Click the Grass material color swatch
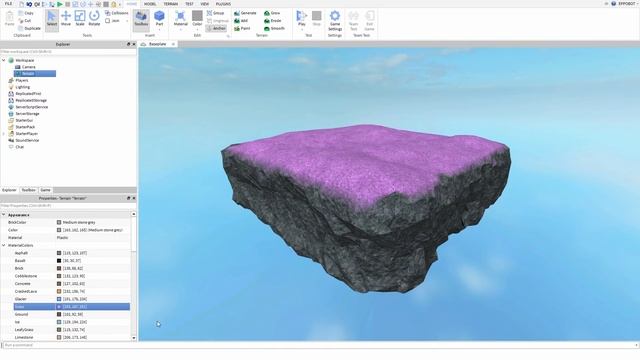 [59, 307]
